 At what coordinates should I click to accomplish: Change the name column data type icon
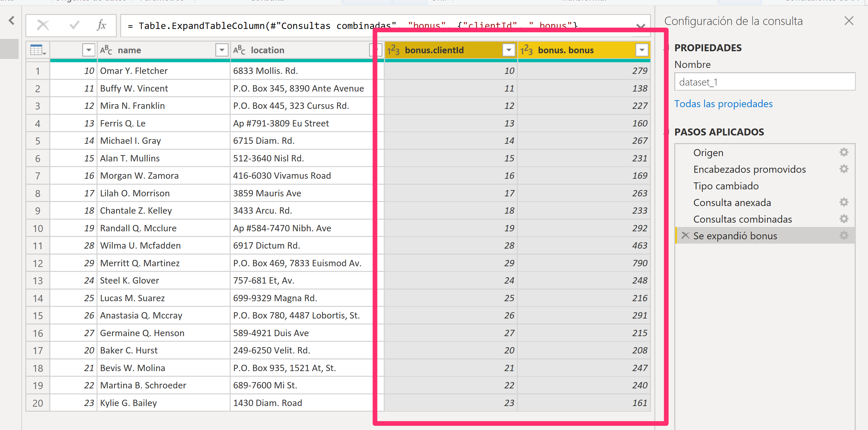coord(106,50)
